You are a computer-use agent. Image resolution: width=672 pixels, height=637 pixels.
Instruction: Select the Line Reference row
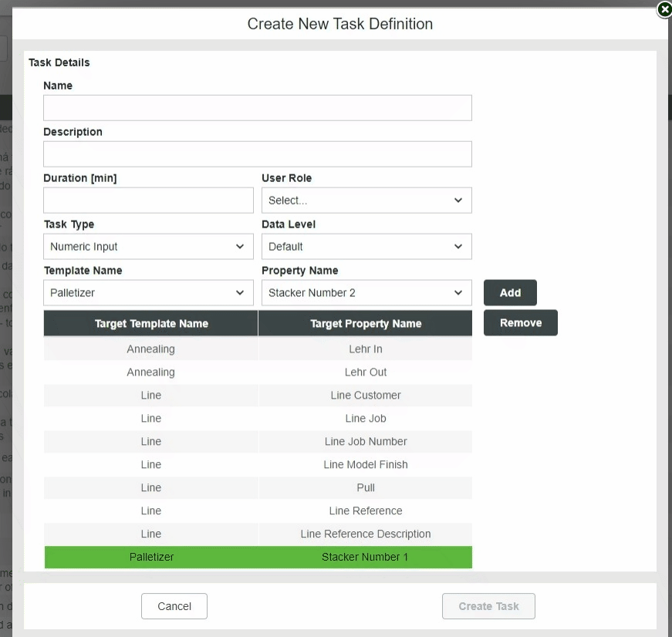(258, 511)
